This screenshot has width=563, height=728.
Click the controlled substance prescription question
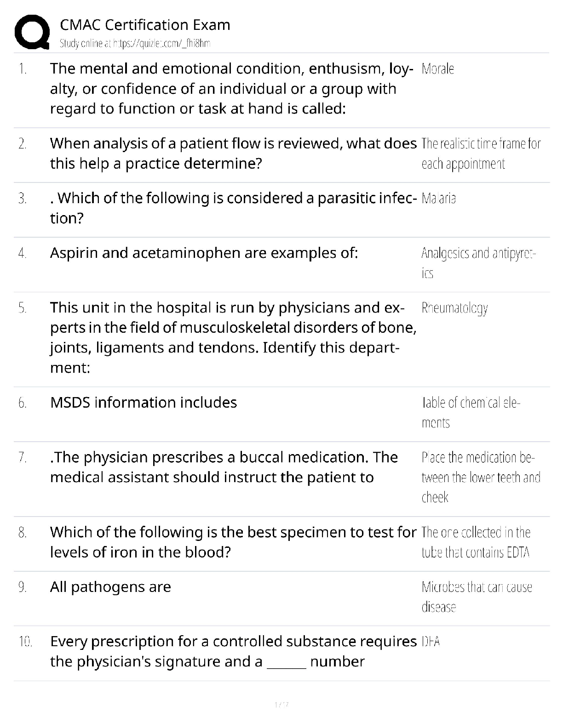tap(233, 651)
